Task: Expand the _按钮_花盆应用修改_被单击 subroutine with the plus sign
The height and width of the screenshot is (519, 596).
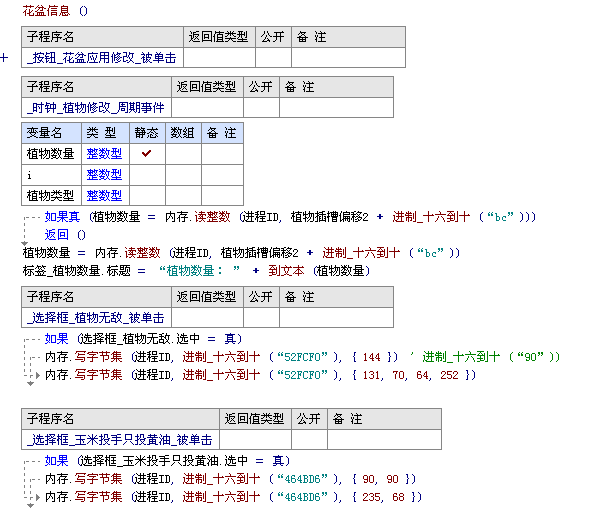Action: (x=4, y=58)
